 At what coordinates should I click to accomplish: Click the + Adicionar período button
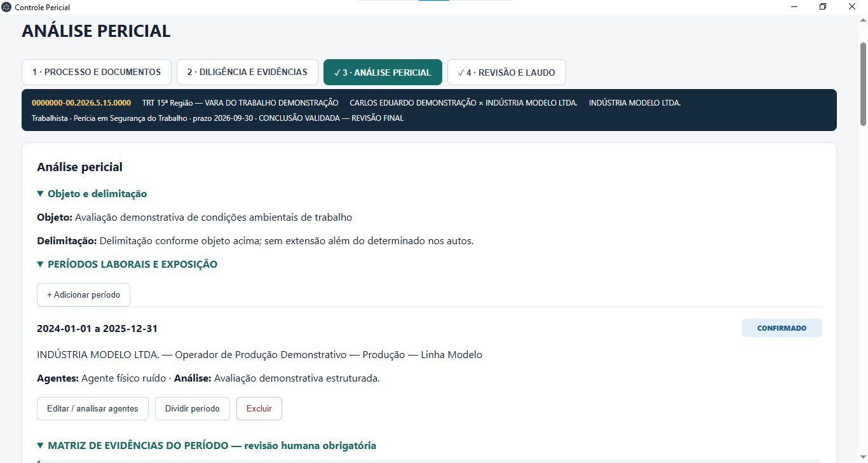point(83,295)
